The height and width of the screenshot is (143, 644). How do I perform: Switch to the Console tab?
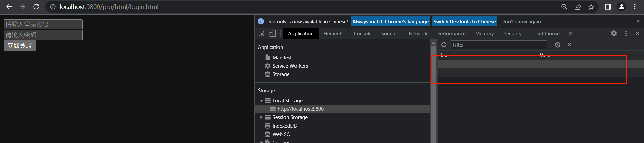[362, 34]
